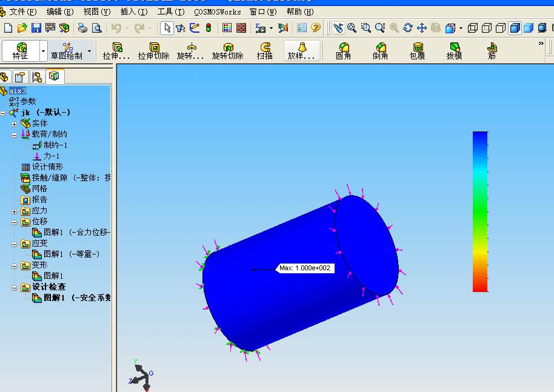This screenshot has height=392, width=554.
Task: Open the 编辑(E) menu
Action: pos(60,12)
